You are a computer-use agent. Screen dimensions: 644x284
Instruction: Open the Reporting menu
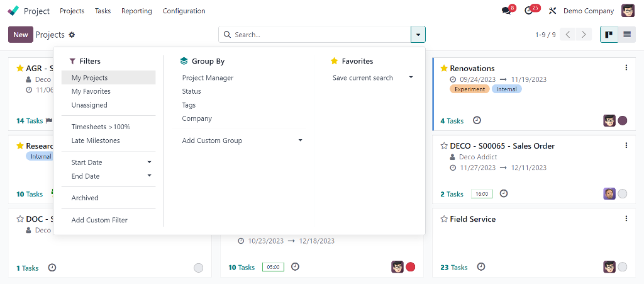point(136,11)
